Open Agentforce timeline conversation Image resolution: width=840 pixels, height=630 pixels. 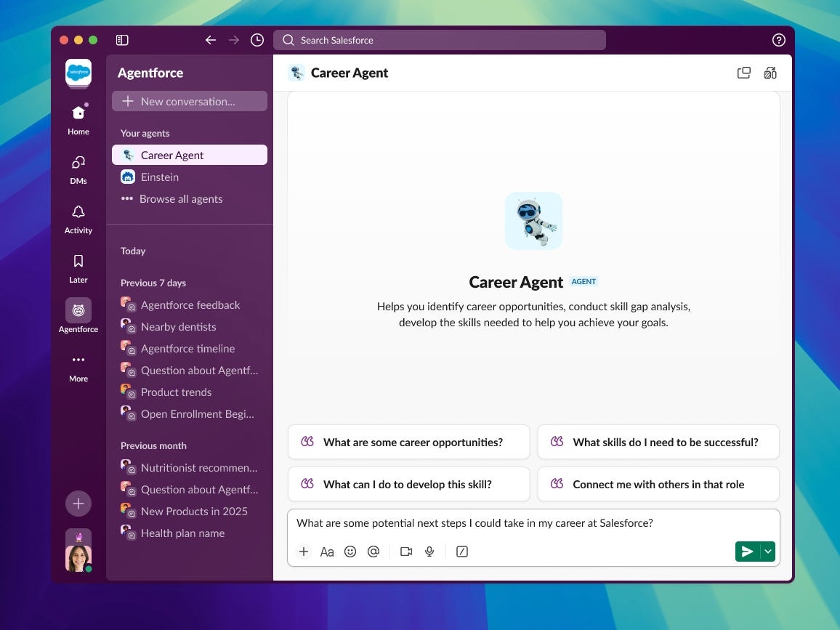click(x=189, y=349)
